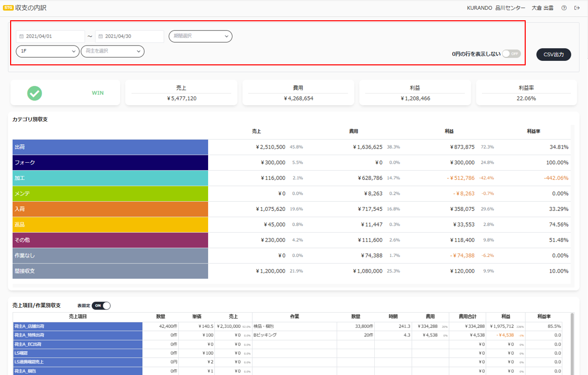The height and width of the screenshot is (375, 588).
Task: Toggle the 表固定 ON switch
Action: point(101,306)
